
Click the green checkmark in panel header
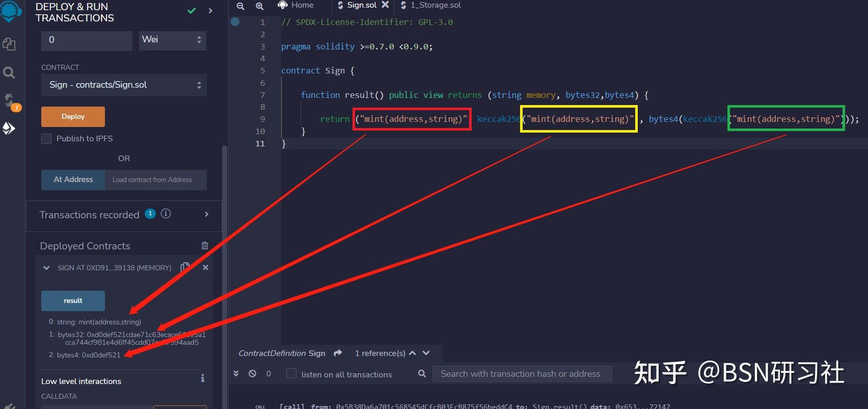pyautogui.click(x=192, y=10)
